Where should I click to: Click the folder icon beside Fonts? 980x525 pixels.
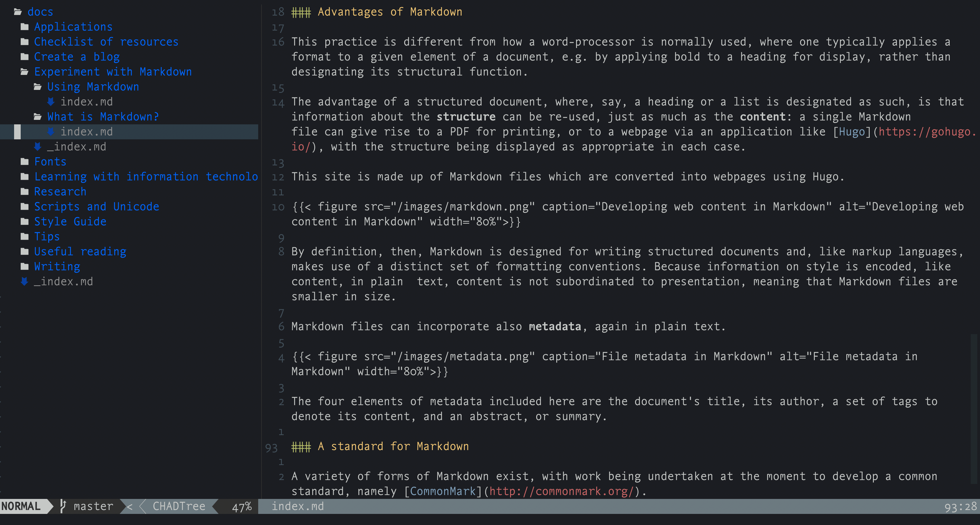click(24, 162)
